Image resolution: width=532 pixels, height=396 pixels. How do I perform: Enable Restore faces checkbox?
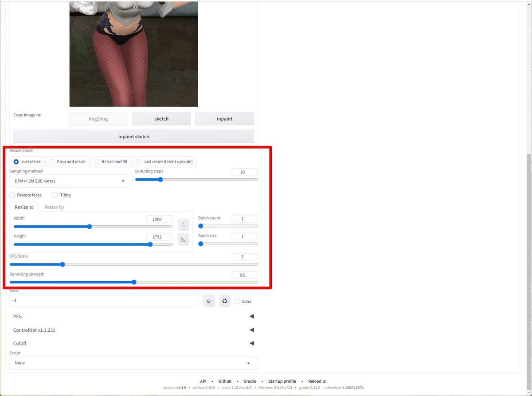12,195
